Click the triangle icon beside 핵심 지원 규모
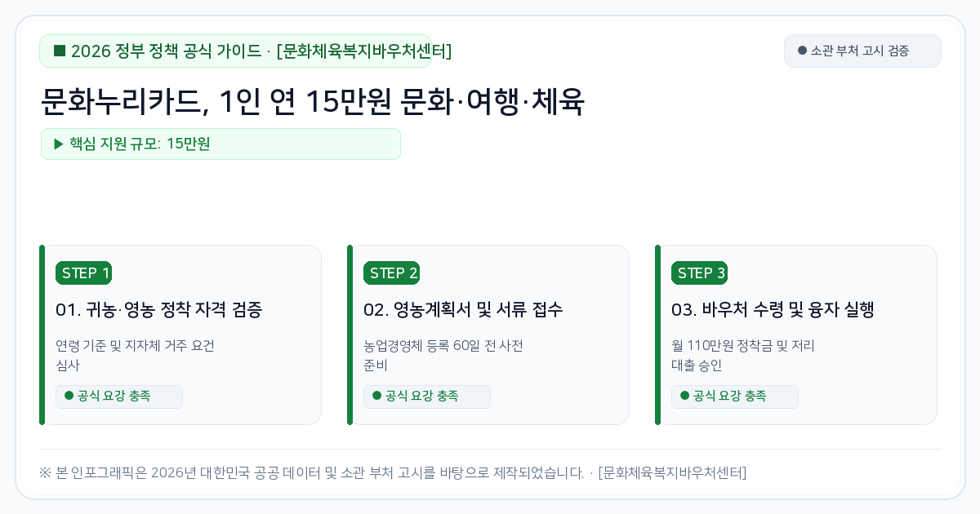This screenshot has height=514, width=980. click(59, 144)
